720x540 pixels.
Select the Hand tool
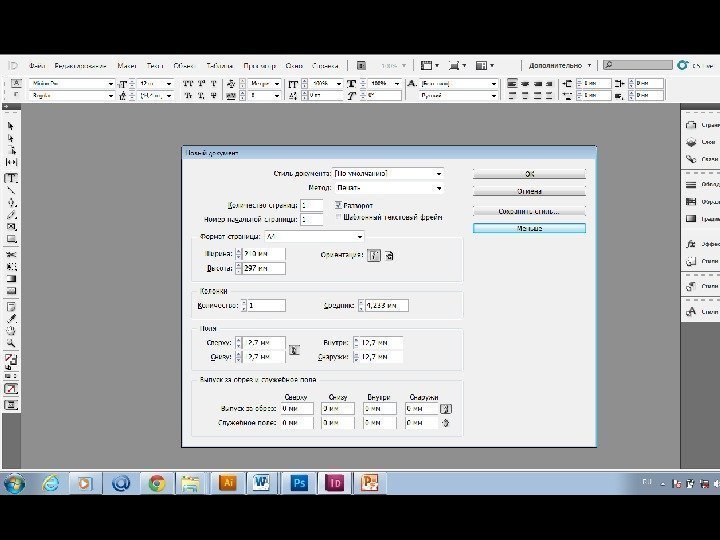pyautogui.click(x=11, y=331)
